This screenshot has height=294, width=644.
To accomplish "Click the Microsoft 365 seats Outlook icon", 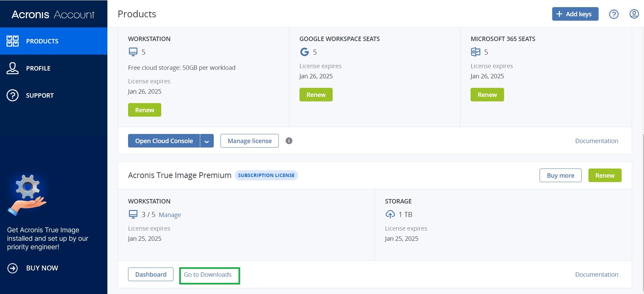I will (476, 52).
